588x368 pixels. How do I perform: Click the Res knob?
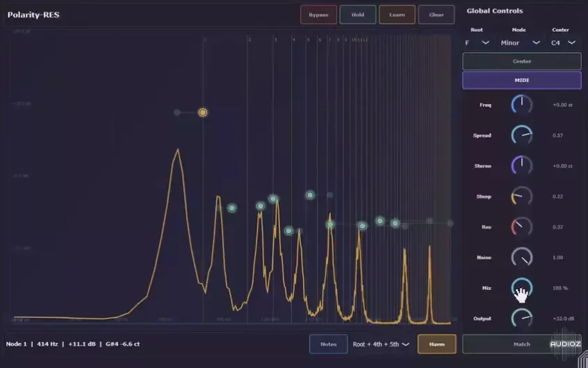pyautogui.click(x=522, y=227)
